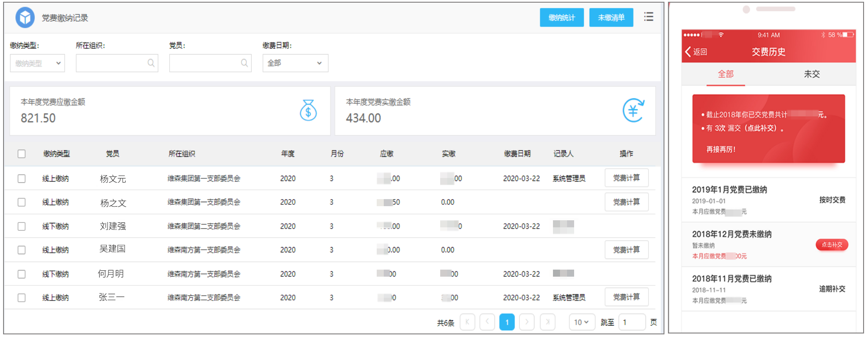Open the 缴纳类型 dropdown
The width and height of the screenshot is (868, 337).
point(37,63)
